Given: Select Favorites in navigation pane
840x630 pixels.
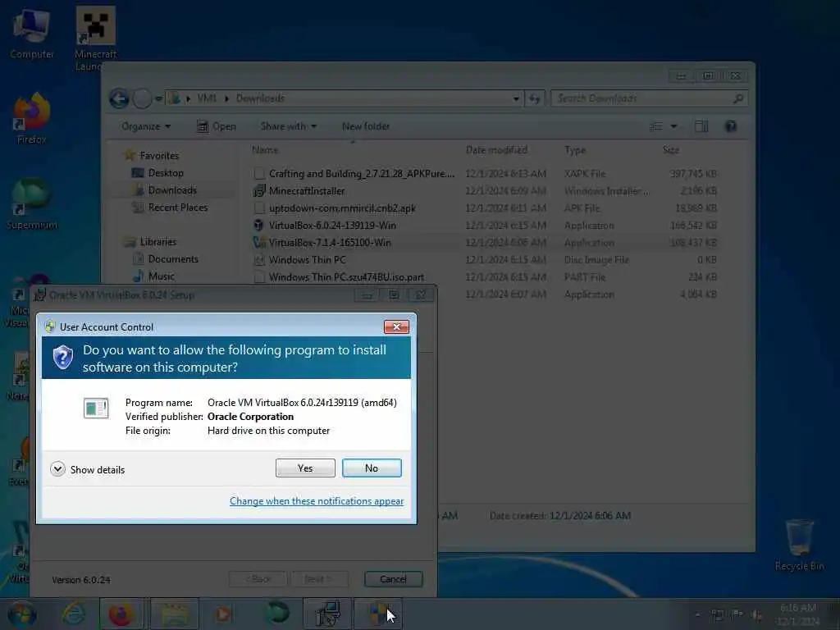Looking at the screenshot, I should tap(159, 155).
